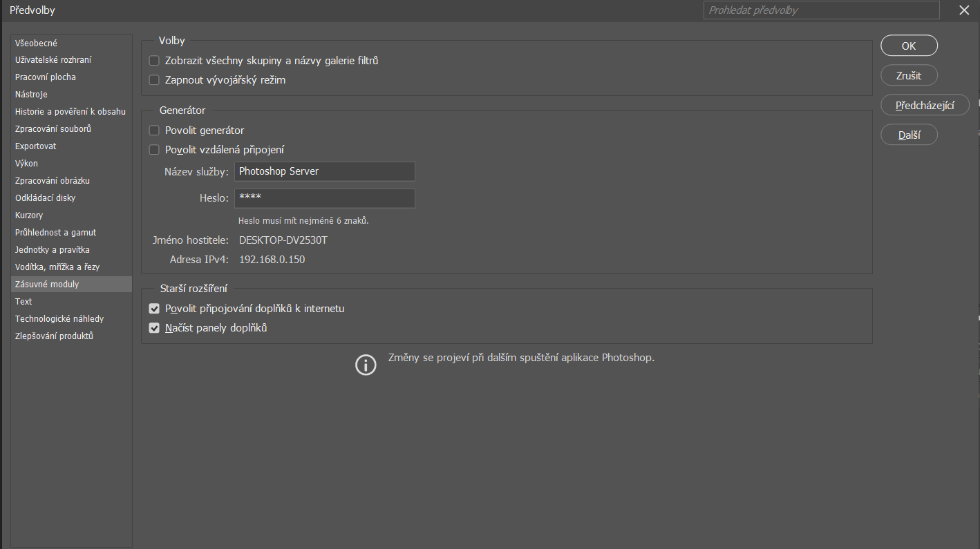
Task: Open Technologické náhledy category
Action: pyautogui.click(x=59, y=319)
